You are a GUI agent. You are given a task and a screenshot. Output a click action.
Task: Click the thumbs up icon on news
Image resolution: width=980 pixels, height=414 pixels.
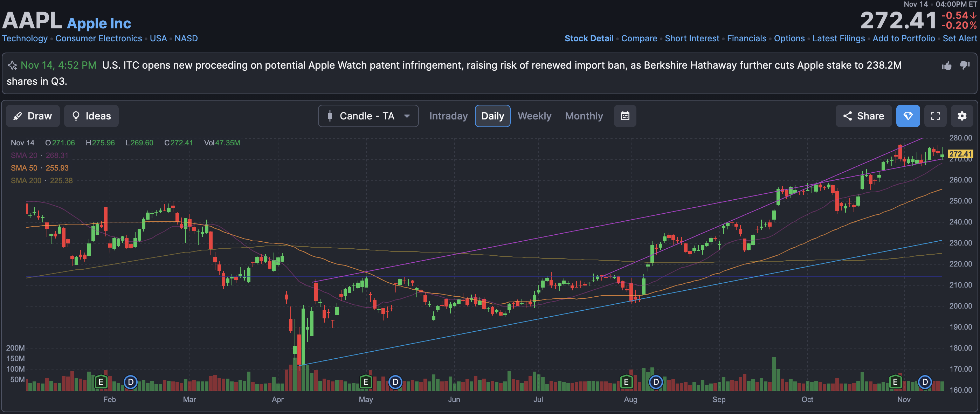click(946, 66)
